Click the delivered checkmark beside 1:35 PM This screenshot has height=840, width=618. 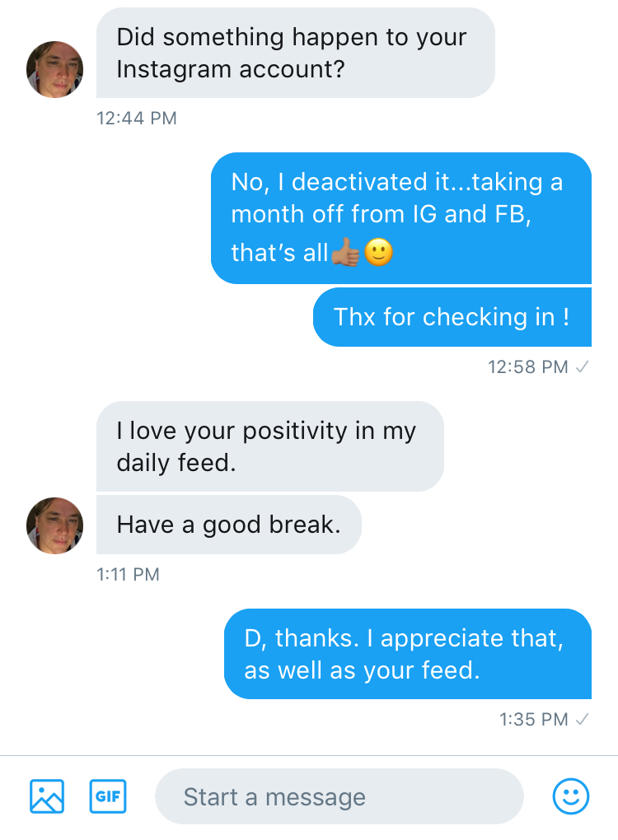582,720
